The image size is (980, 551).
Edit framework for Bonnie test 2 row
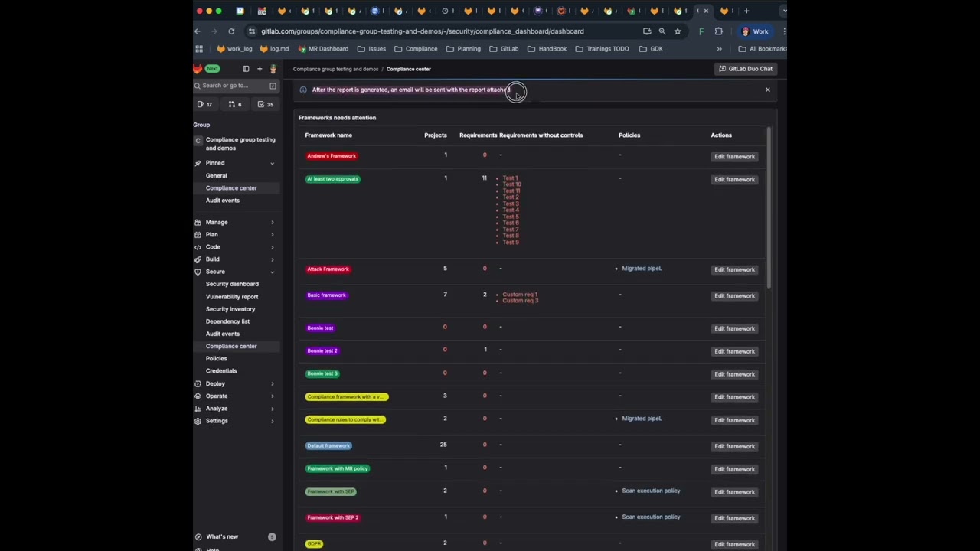tap(734, 351)
